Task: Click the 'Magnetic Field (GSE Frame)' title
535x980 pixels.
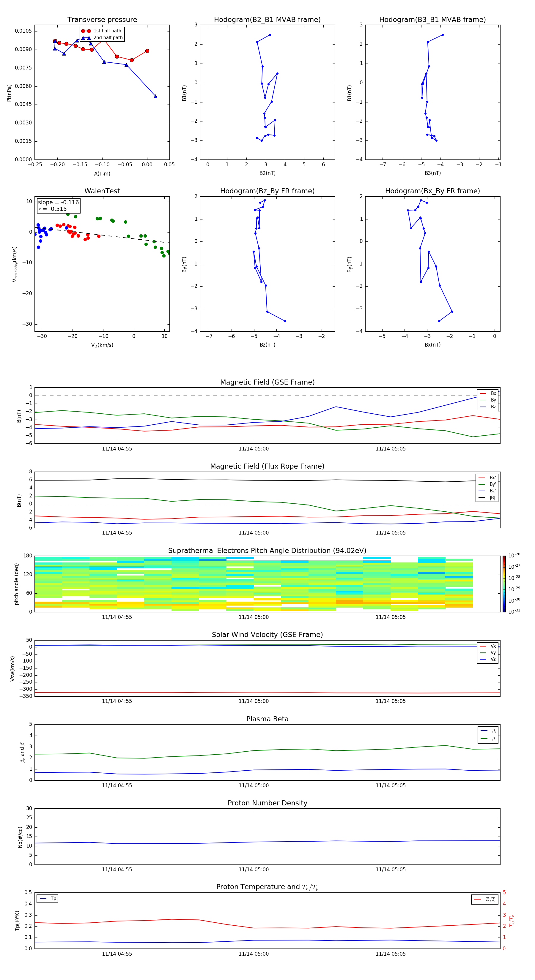Action: tap(267, 382)
